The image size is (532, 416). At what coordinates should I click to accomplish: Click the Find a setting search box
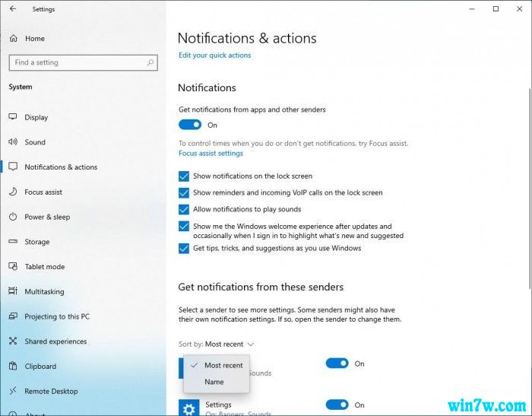point(83,62)
